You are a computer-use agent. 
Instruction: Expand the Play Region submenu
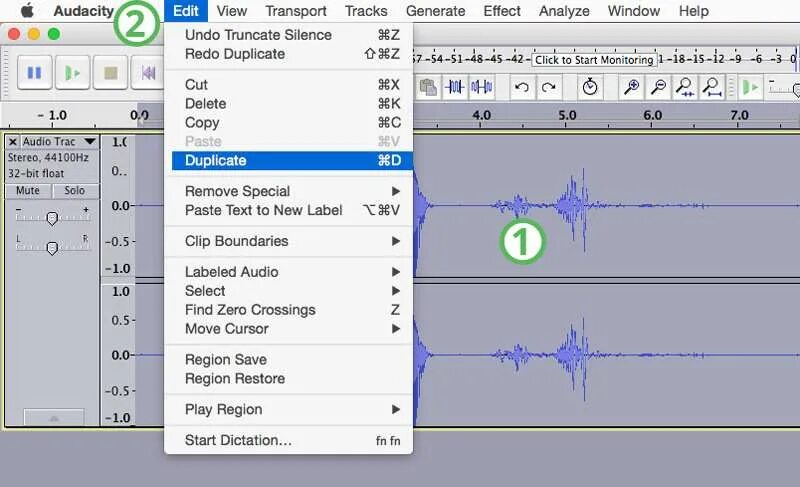tap(289, 409)
